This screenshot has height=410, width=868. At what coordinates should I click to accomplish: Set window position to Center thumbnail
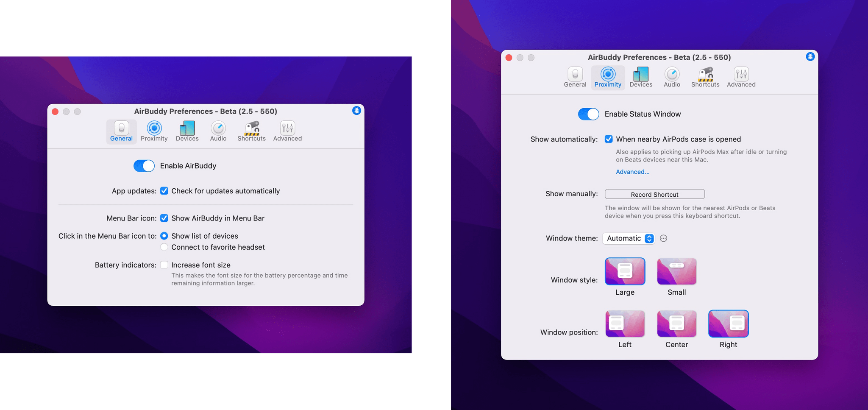[677, 324]
